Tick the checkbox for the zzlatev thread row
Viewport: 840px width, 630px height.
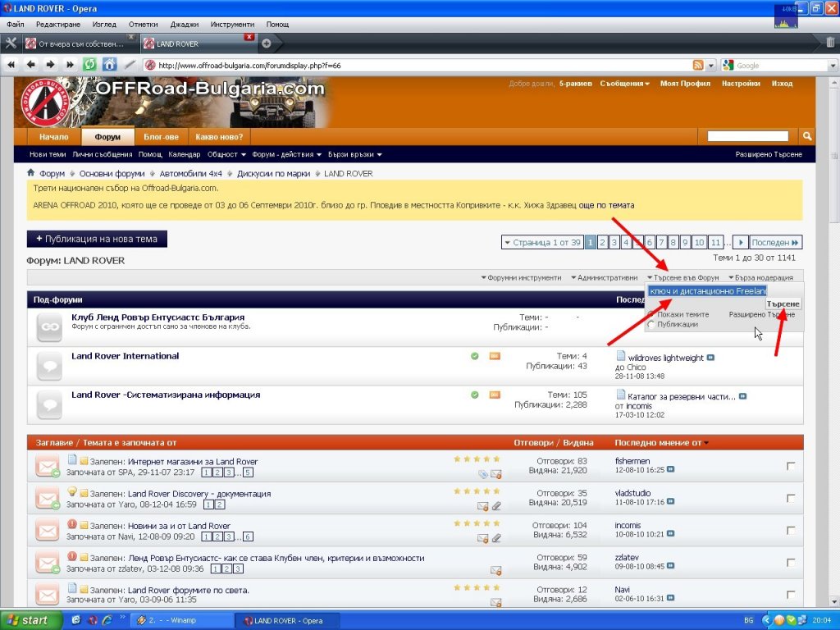pyautogui.click(x=791, y=563)
